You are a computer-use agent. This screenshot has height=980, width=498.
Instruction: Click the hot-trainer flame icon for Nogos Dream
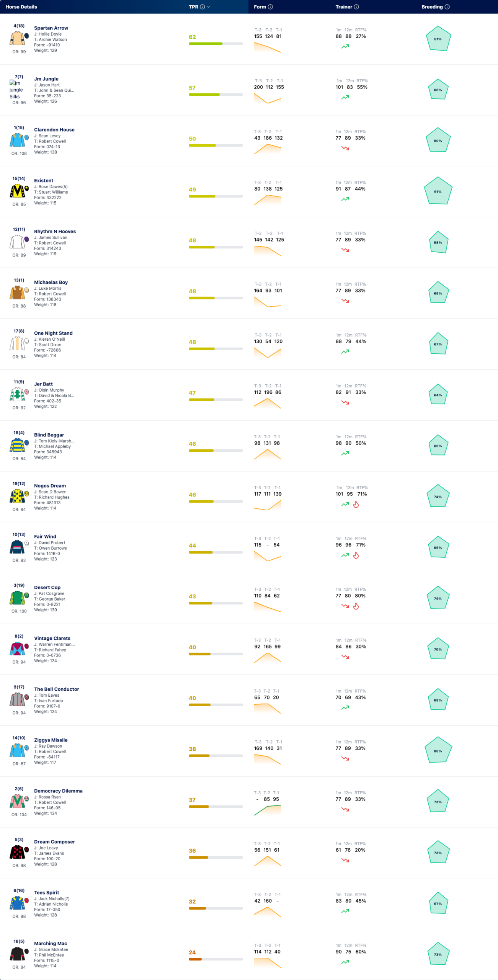[356, 504]
